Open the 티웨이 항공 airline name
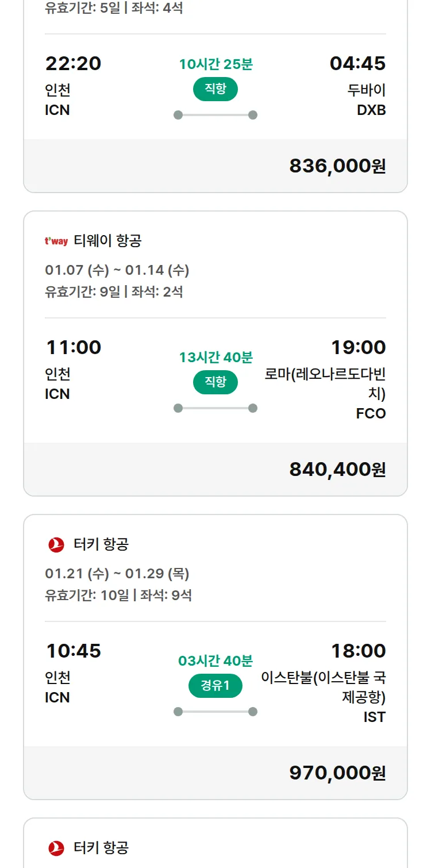Screen dimensions: 431x868 point(107,241)
